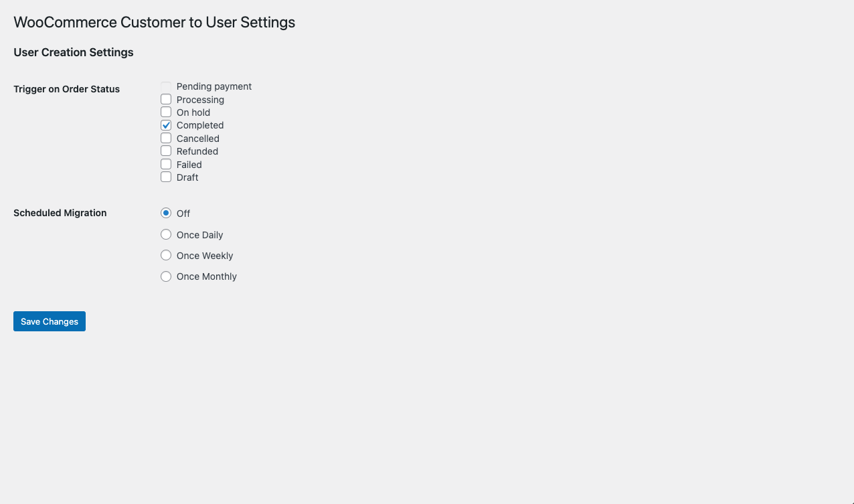Set migration to Once Weekly radio
854x504 pixels.
166,255
